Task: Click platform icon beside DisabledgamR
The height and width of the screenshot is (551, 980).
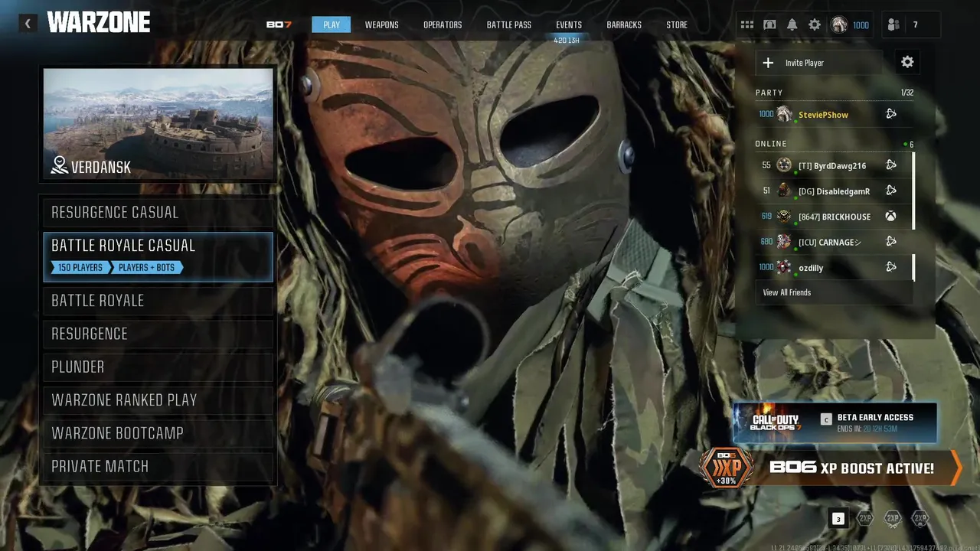Action: 891,191
